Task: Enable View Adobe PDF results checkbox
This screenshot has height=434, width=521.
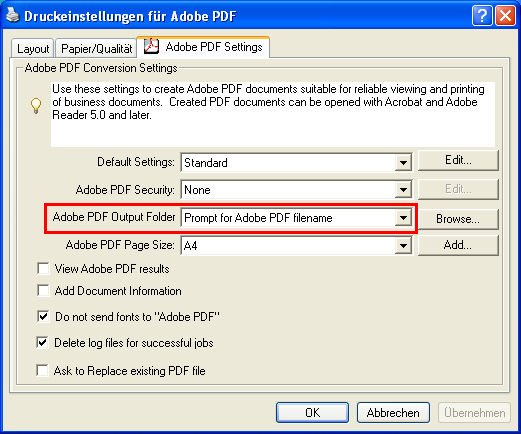Action: pos(43,268)
